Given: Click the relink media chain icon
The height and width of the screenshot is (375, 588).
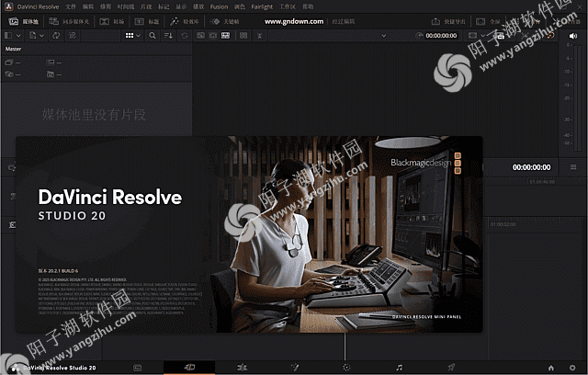Looking at the screenshot, I should point(73,36).
